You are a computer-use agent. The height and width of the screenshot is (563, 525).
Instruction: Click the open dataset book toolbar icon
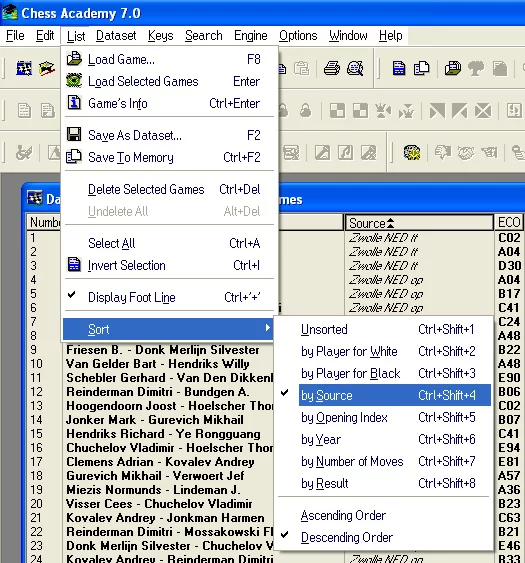(453, 68)
